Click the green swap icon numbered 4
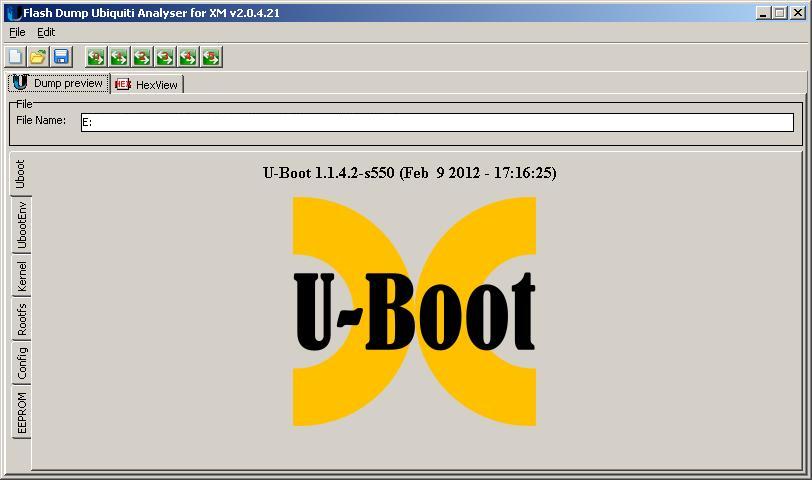The height and width of the screenshot is (480, 812). [x=188, y=57]
